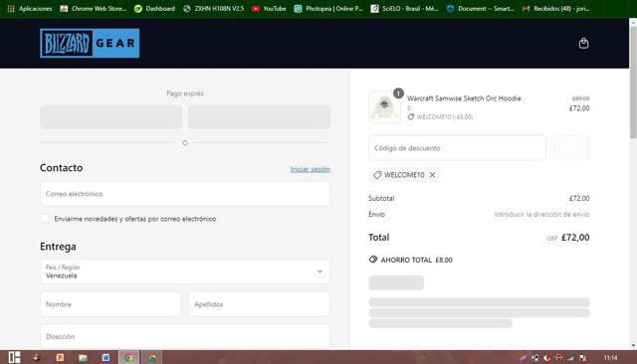Expand the País / Región dropdown
The width and height of the screenshot is (637, 364).
click(185, 272)
